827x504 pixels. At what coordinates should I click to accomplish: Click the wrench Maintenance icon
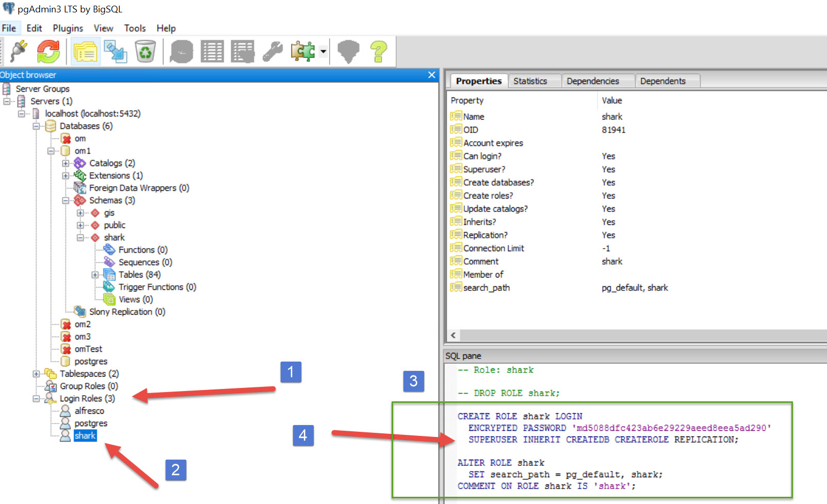coord(272,51)
